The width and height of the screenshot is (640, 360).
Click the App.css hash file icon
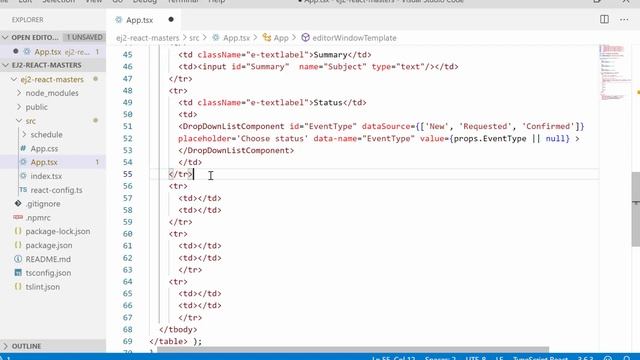23,148
